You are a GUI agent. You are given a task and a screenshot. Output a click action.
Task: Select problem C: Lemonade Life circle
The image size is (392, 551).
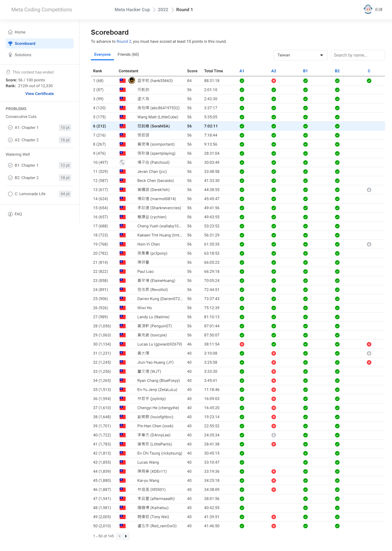10,194
